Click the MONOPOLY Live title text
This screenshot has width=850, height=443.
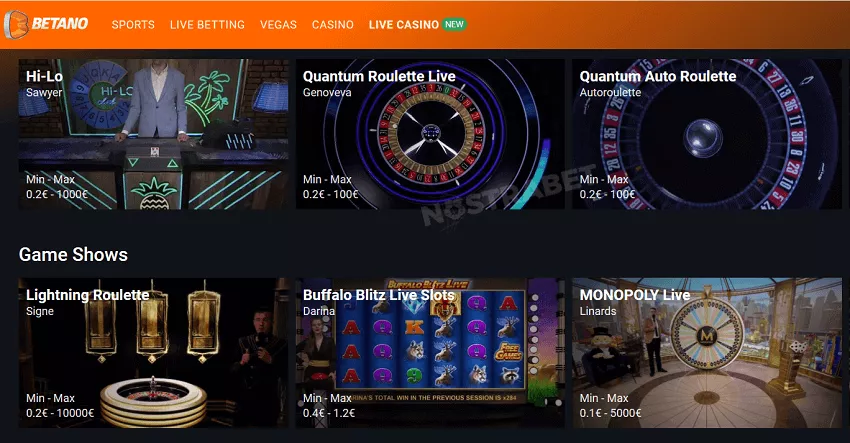click(x=635, y=295)
